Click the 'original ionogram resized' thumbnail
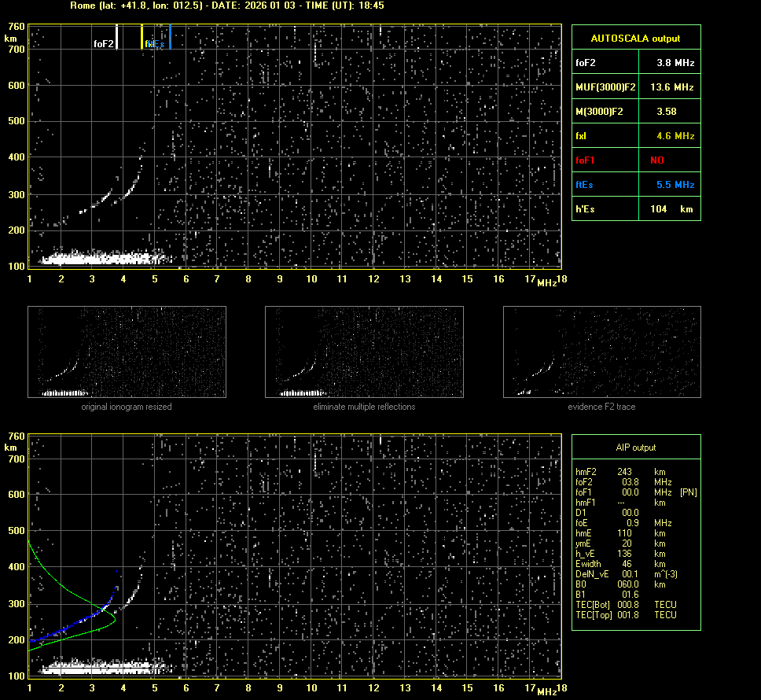This screenshot has height=700, width=761. (x=127, y=352)
